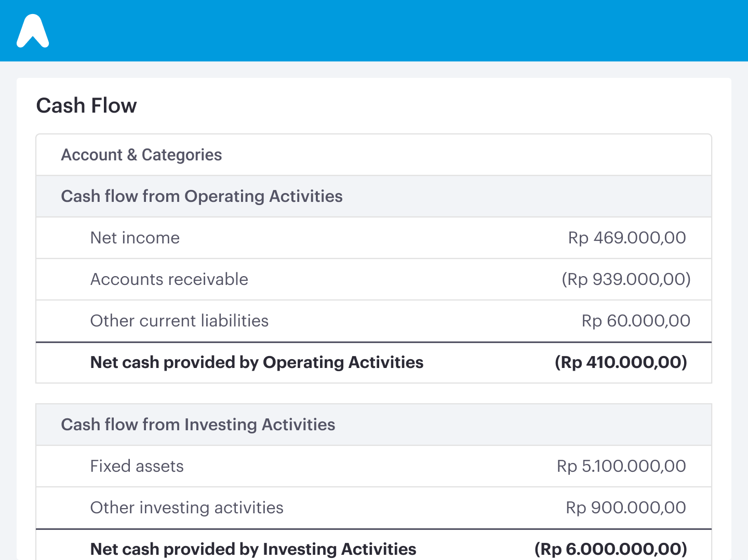The image size is (748, 560).
Task: Open the Fixed assets row label
Action: click(137, 466)
